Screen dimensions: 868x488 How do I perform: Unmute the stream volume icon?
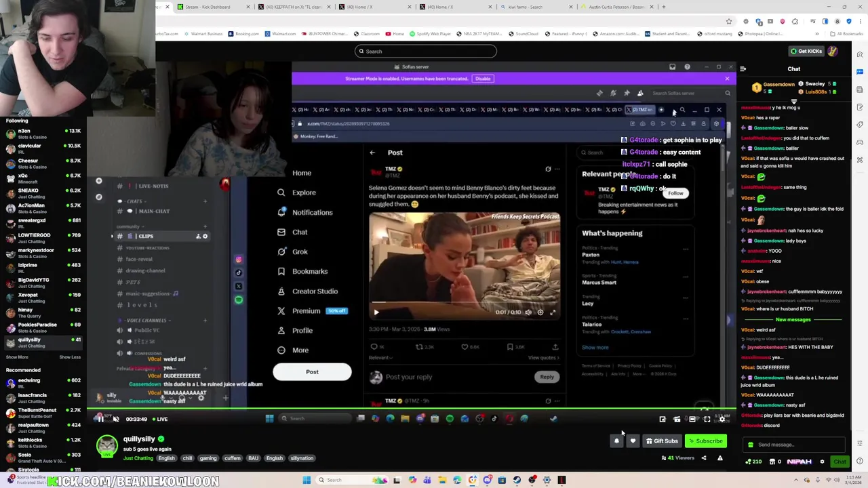tap(116, 419)
